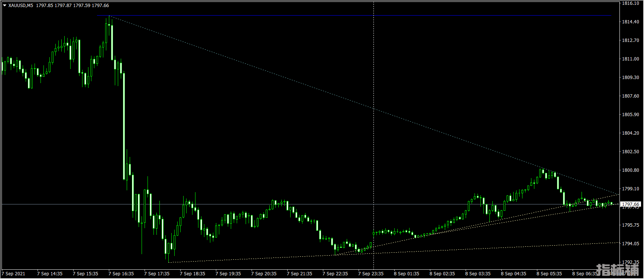This screenshot has height=279, width=644.
Task: Click the 1814.40 price axis label
Action: coord(631,22)
